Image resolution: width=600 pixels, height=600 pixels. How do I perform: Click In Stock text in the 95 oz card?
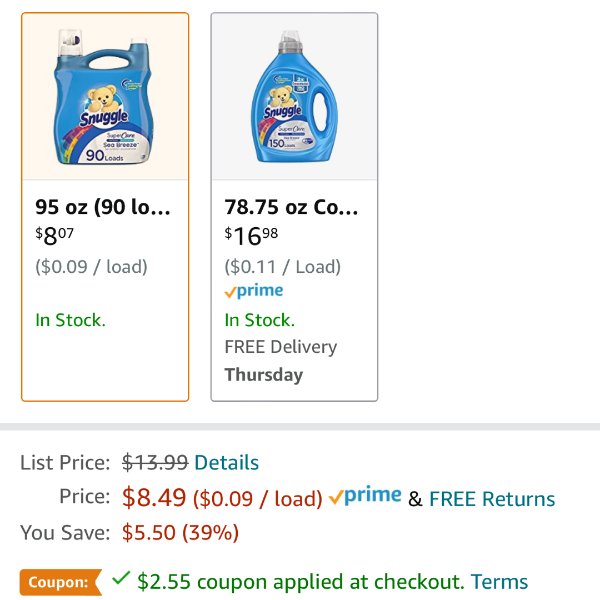(x=70, y=320)
